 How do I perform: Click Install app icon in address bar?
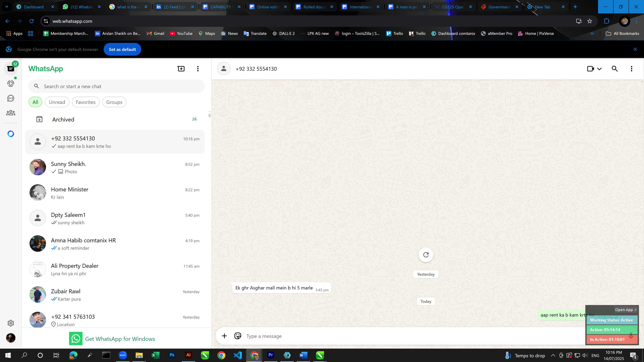[579, 21]
